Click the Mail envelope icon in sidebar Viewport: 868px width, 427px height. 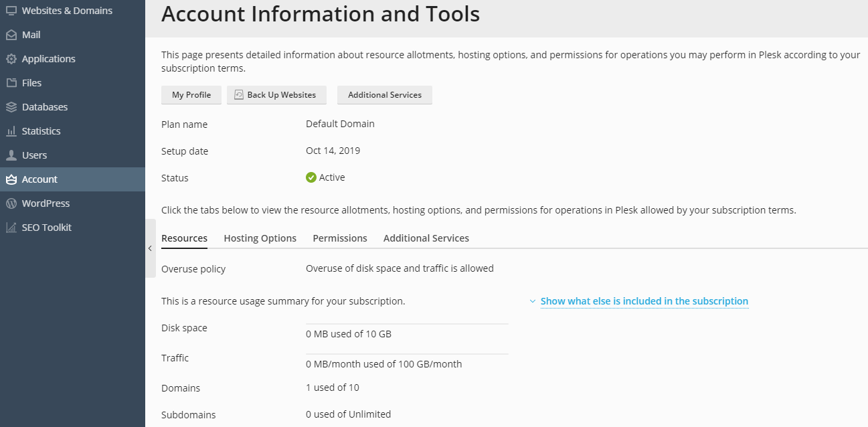click(11, 35)
